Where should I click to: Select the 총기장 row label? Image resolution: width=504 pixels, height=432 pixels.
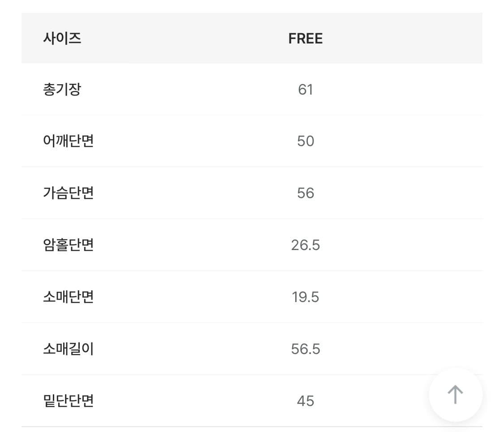click(x=62, y=89)
